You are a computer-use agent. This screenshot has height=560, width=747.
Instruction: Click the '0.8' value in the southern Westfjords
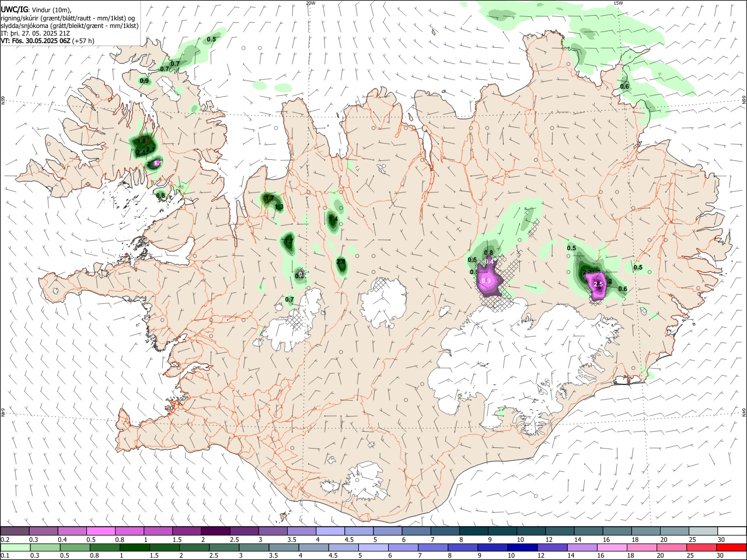click(160, 195)
